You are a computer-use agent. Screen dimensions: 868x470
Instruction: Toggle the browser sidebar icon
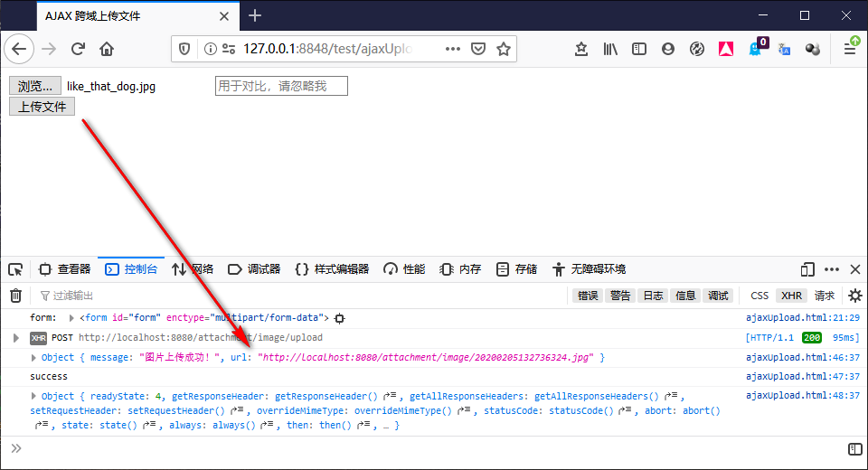point(639,50)
